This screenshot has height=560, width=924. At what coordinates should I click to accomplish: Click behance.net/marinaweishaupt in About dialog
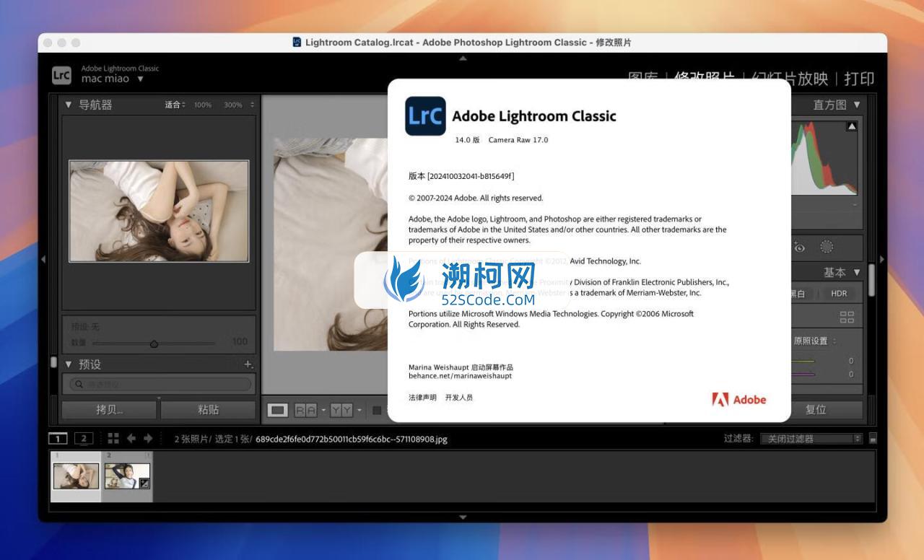tap(460, 376)
